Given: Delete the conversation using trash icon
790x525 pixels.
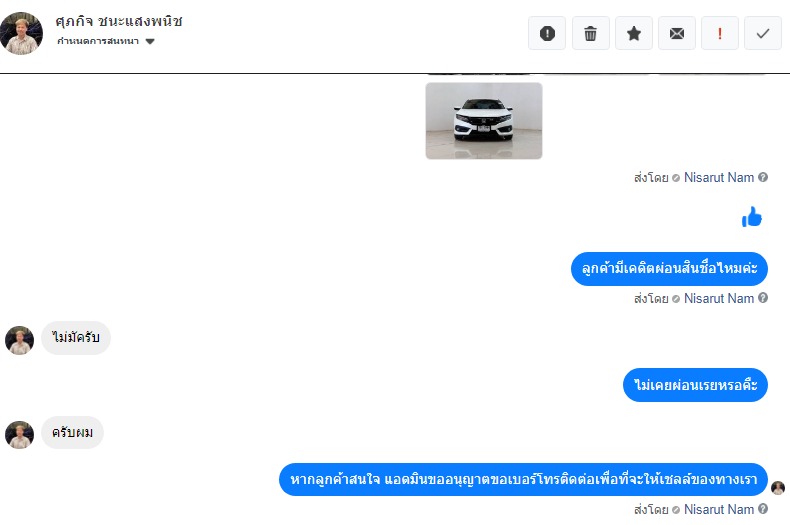Looking at the screenshot, I should (x=590, y=33).
